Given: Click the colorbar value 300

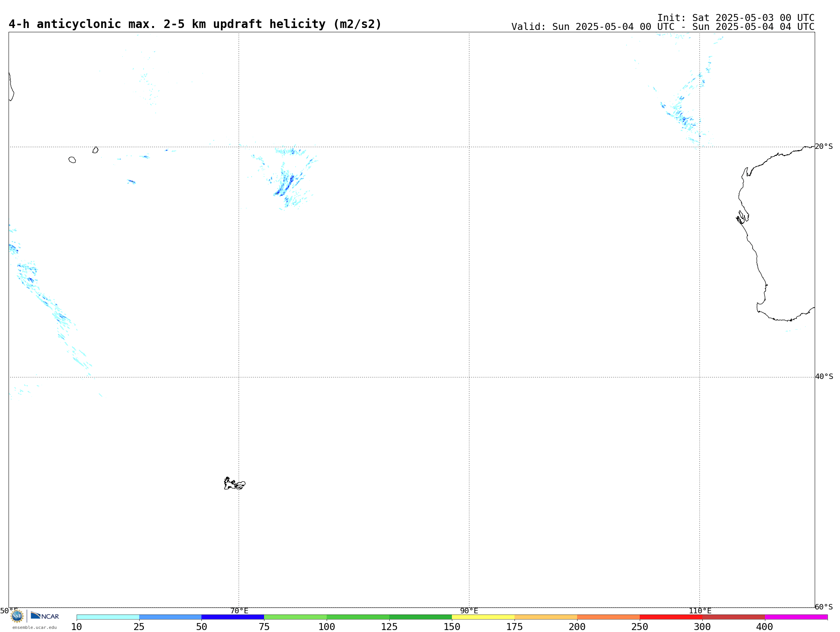Looking at the screenshot, I should click(702, 627).
